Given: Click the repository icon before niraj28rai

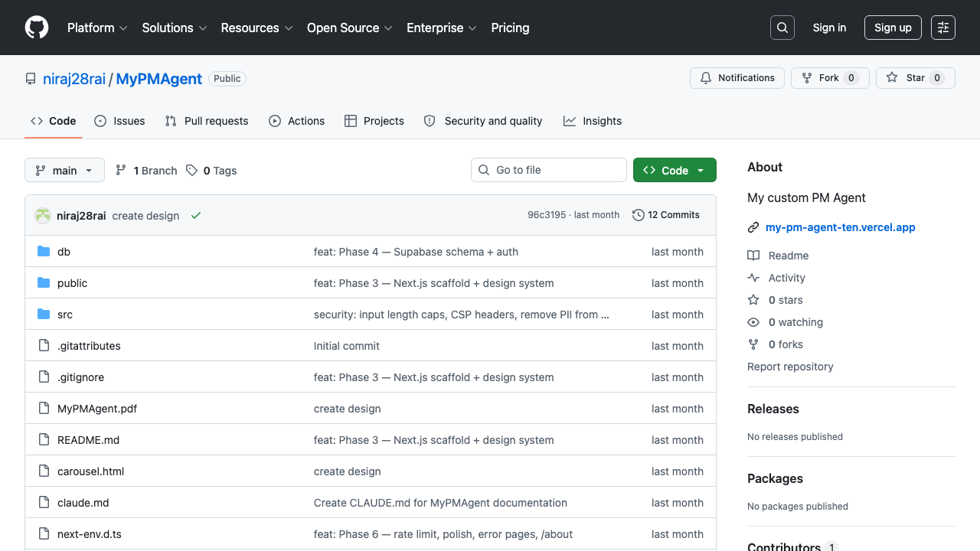Looking at the screenshot, I should click(x=31, y=79).
